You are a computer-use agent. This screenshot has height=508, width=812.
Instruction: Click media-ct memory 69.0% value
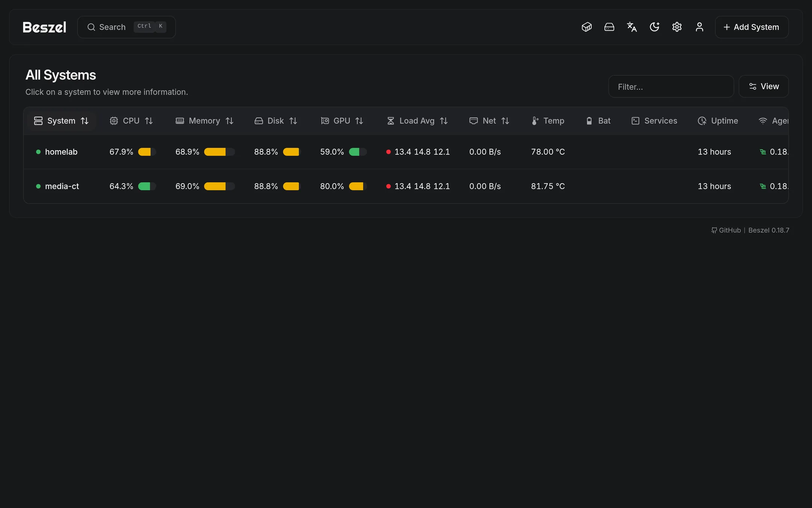[x=187, y=186]
